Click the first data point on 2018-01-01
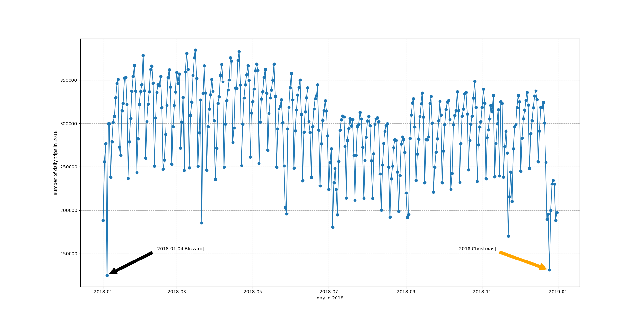This screenshot has height=322, width=644. 103,220
